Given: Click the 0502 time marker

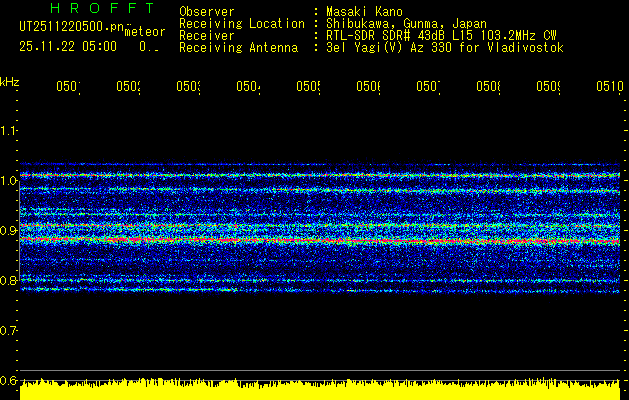Looking at the screenshot, I should tap(128, 86).
